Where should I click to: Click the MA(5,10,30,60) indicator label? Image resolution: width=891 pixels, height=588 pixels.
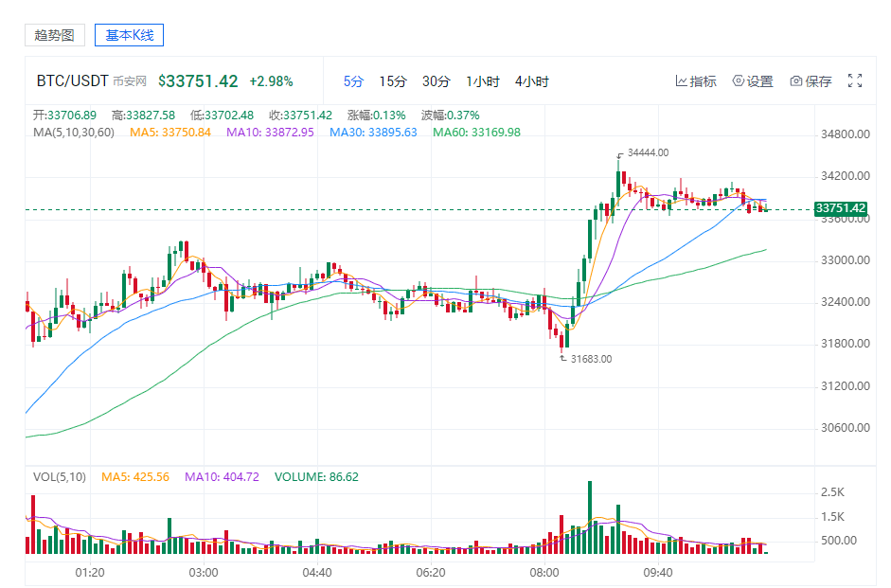(74, 133)
